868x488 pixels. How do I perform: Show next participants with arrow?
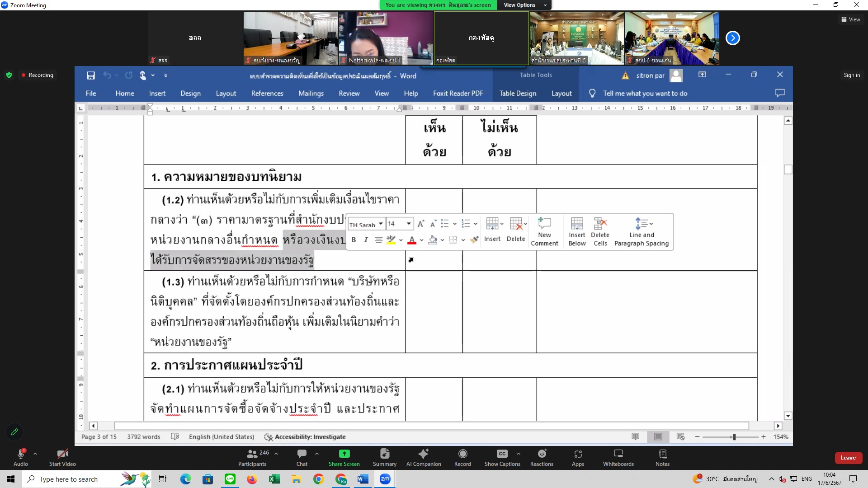[x=732, y=38]
